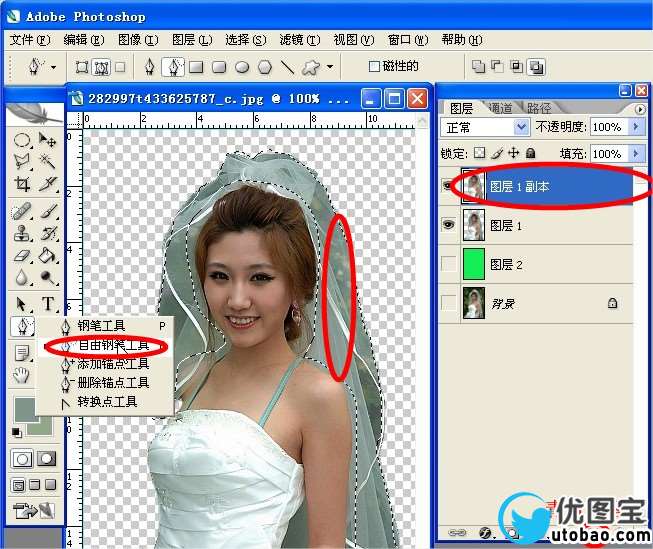The height and width of the screenshot is (549, 653).
Task: Open the blend mode 正常 dropdown
Action: coord(520,128)
